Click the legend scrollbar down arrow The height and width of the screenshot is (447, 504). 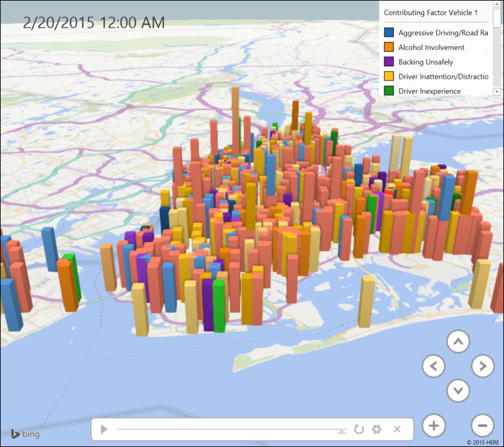point(496,92)
